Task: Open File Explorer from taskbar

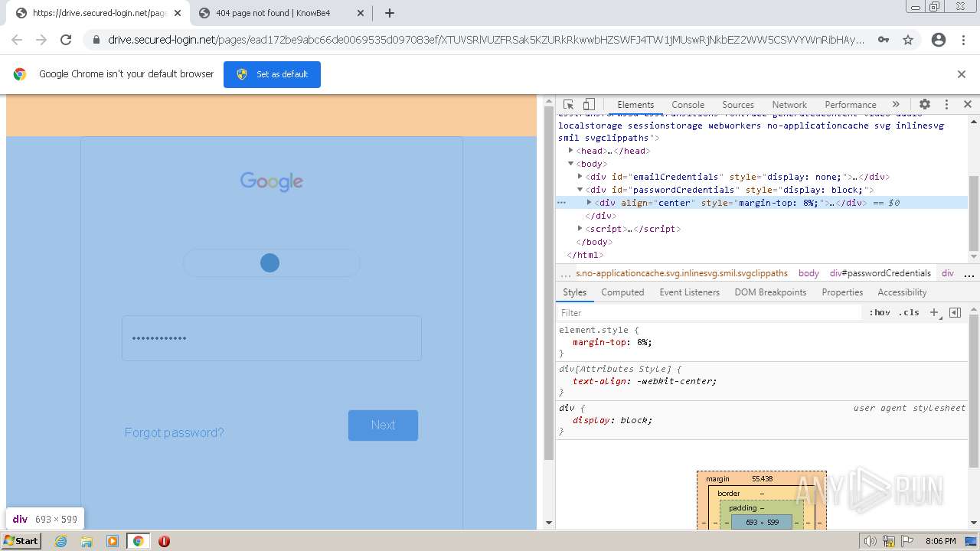Action: click(87, 541)
